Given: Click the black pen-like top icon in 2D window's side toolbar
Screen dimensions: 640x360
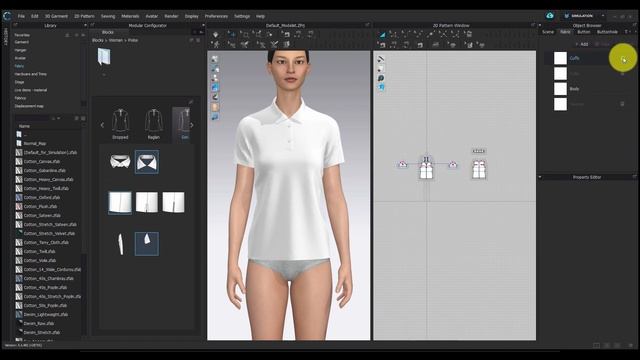Looking at the screenshot, I should point(380,59).
